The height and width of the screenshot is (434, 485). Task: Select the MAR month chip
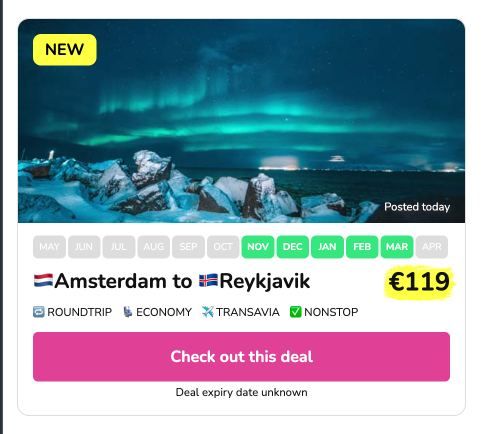(x=397, y=247)
